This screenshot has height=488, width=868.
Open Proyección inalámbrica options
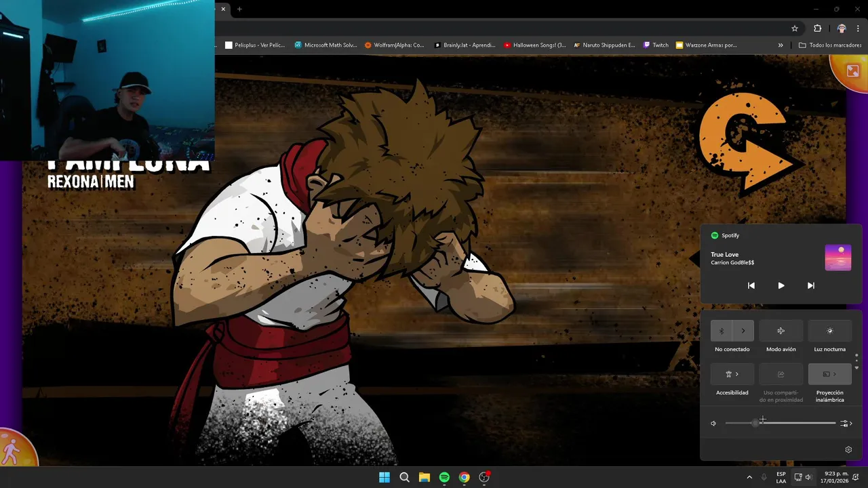829,374
